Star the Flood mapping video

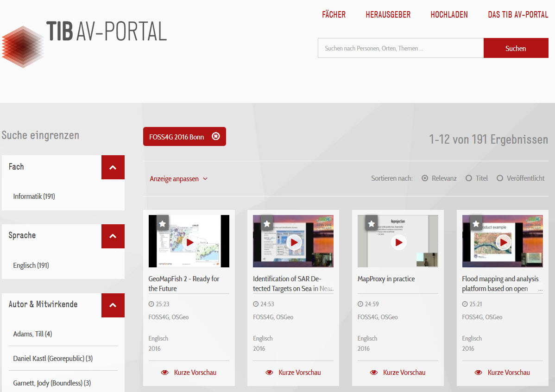tap(476, 224)
